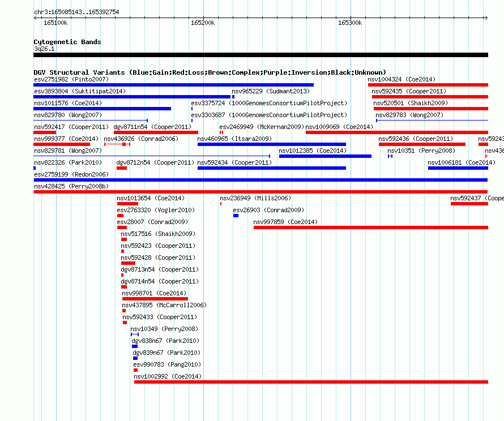Click chr3:165085143..165392754 coordinates text
Screen dimensions: 504x421
76,12
